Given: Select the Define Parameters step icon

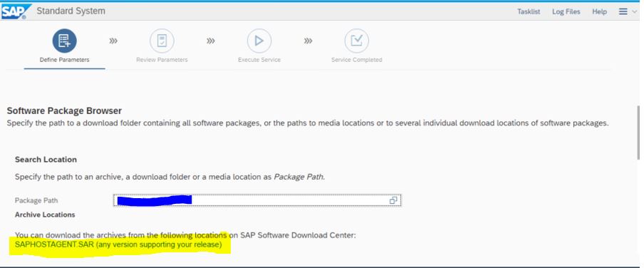Looking at the screenshot, I should pyautogui.click(x=65, y=41).
